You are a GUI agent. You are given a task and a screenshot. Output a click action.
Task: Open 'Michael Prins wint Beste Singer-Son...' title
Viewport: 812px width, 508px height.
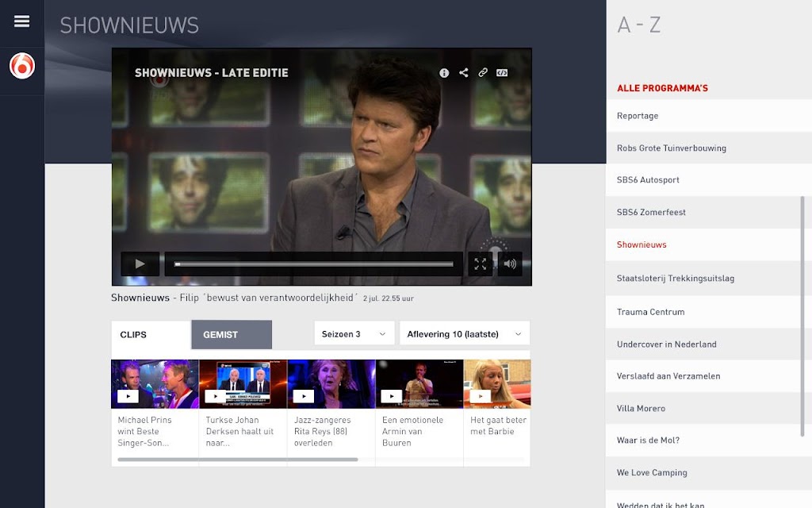pyautogui.click(x=144, y=431)
